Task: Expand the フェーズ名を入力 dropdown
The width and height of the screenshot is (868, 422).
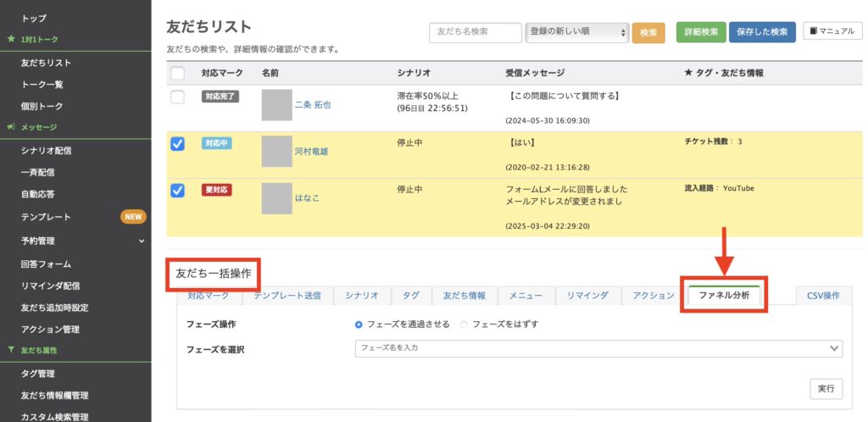Action: coord(598,347)
